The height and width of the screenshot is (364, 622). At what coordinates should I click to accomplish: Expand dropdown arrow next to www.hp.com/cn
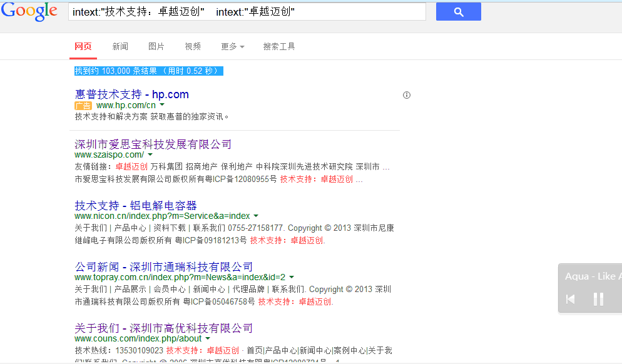pos(162,105)
